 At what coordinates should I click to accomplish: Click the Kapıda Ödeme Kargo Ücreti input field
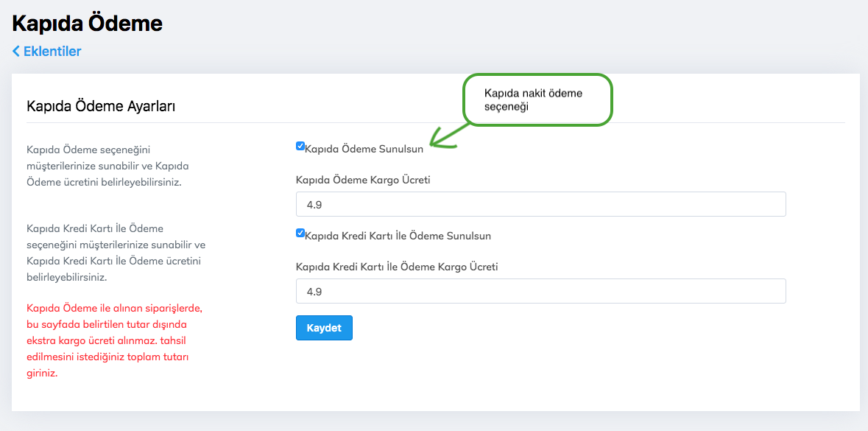(540, 204)
